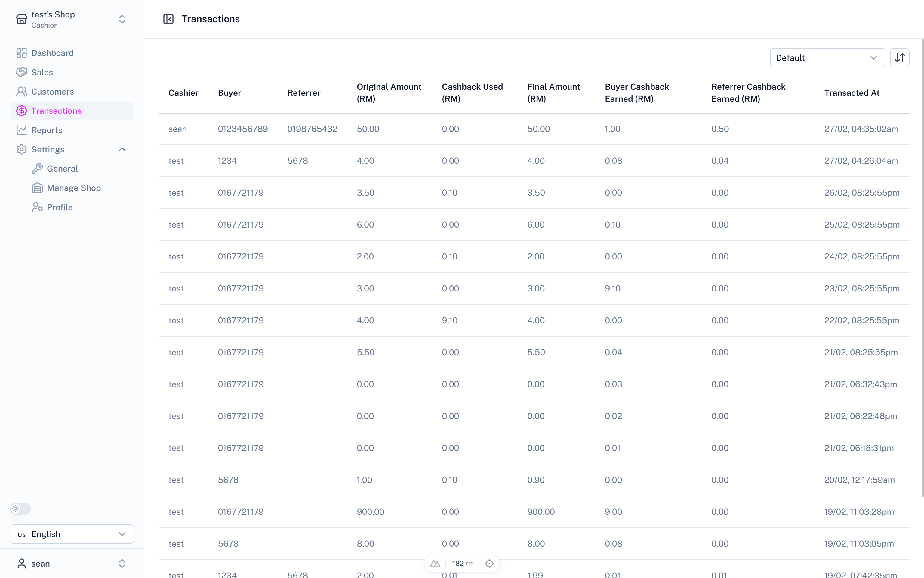
Task: Click the Reports chart icon
Action: pyautogui.click(x=22, y=130)
